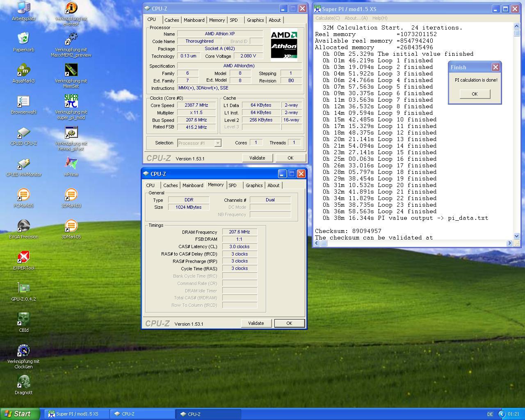
Task: Open the Calculate(C) menu in Super PI
Action: click(x=327, y=18)
